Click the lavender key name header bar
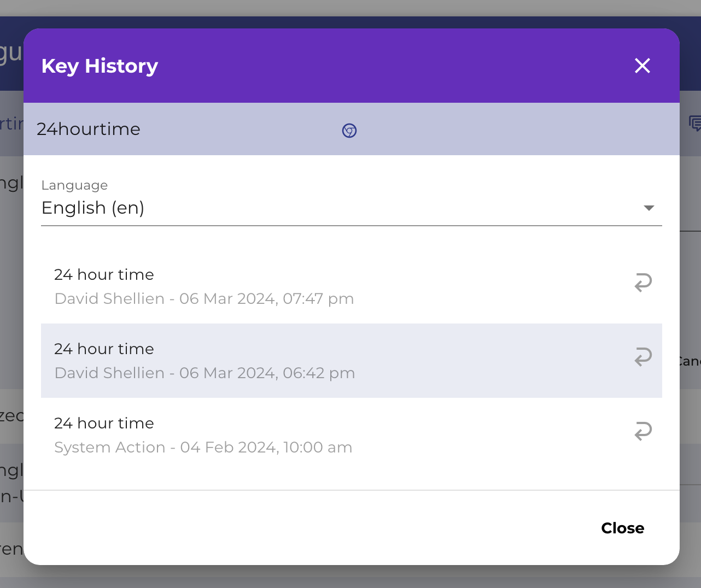 tap(492, 130)
